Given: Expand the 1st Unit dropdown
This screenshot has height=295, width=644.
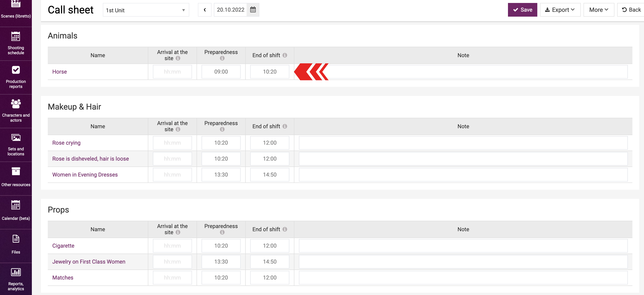Looking at the screenshot, I should click(146, 10).
